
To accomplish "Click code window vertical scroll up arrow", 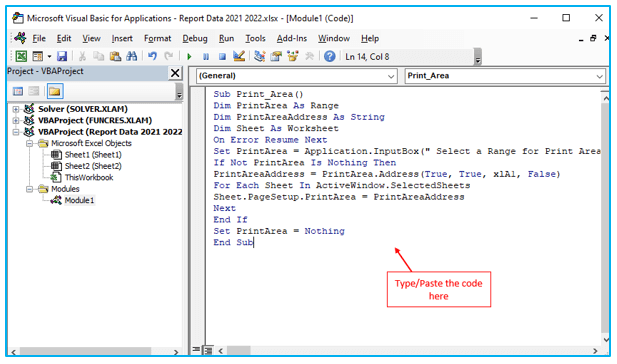I will (x=606, y=98).
